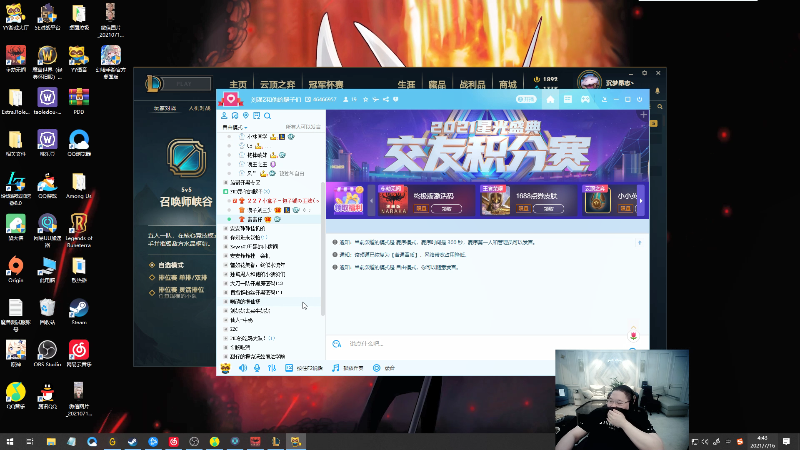Image resolution: width=800 pixels, height=450 pixels.
Task: Open the 生涯 tab in League client
Action: tap(406, 84)
